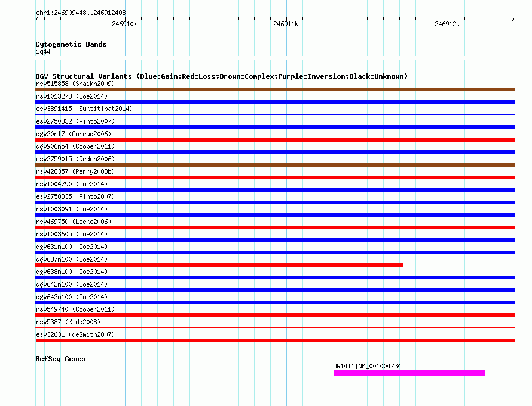The height and width of the screenshot is (406, 532).
Task: Click the red bar under esv32631
Action: [275, 340]
